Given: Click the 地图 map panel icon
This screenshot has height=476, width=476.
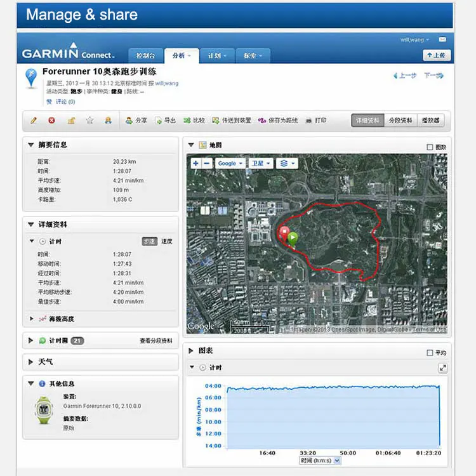Looking at the screenshot, I should pos(202,145).
